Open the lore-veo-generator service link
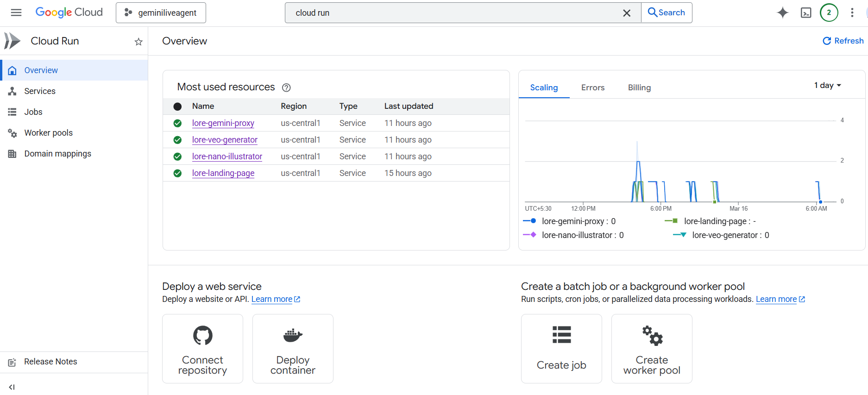Screen dimensions: 868x395 pyautogui.click(x=225, y=140)
